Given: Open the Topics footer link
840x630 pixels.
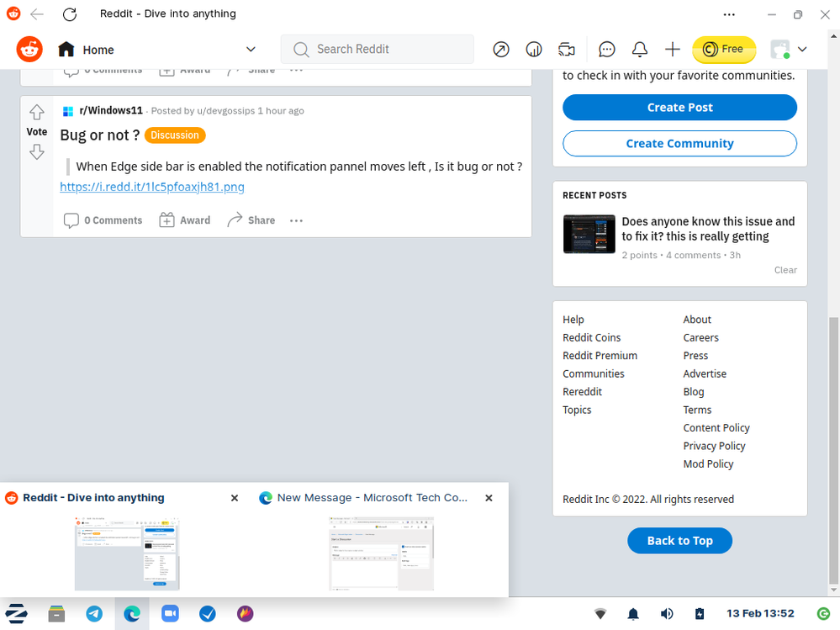Looking at the screenshot, I should [577, 410].
